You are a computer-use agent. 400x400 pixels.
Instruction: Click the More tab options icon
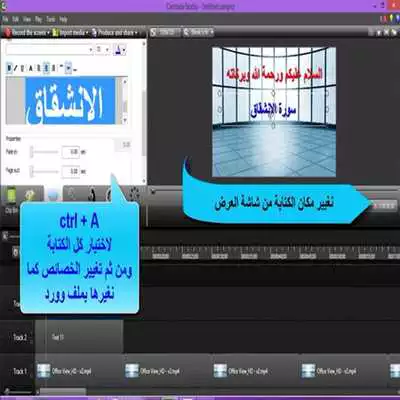click(135, 194)
